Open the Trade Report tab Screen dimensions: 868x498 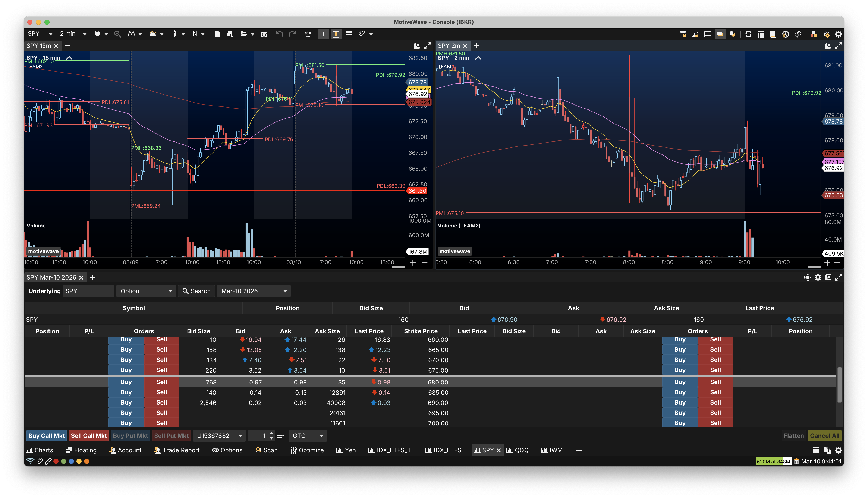(177, 450)
